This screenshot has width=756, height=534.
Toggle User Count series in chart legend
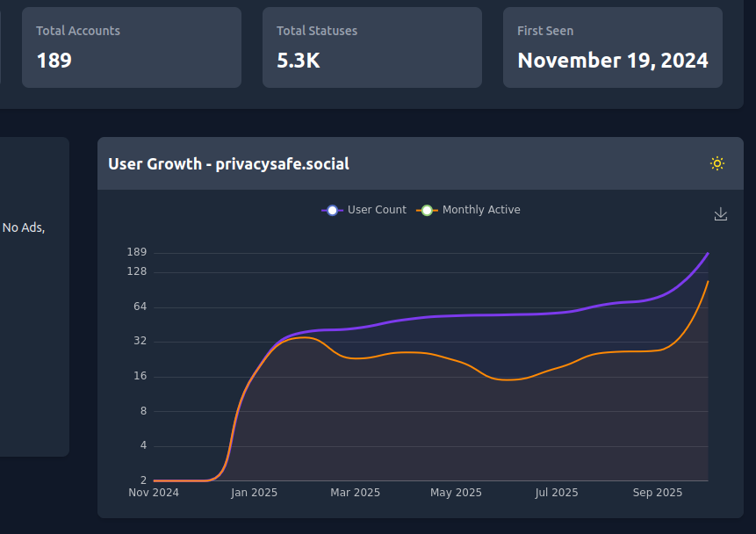[364, 210]
